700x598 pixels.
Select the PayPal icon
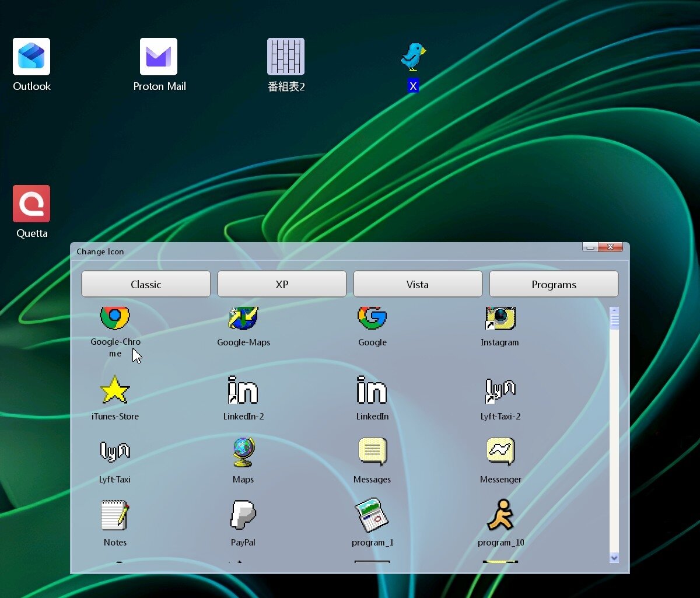pyautogui.click(x=243, y=515)
